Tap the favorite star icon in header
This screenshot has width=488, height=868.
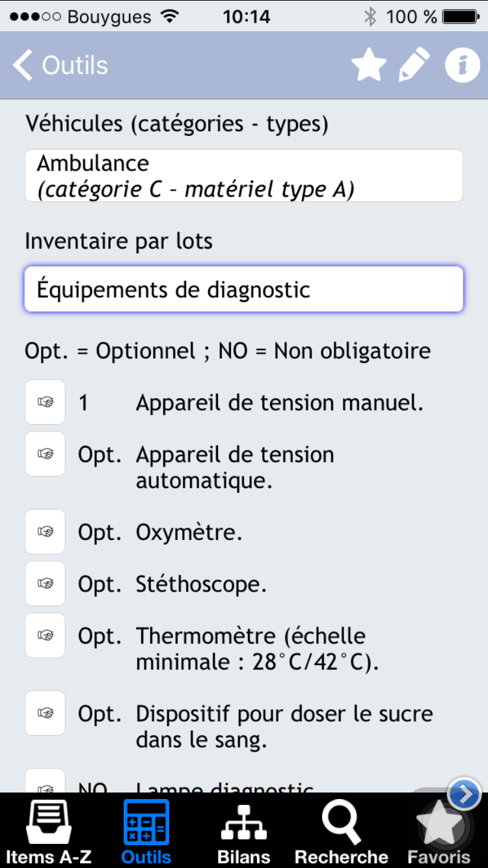tap(369, 65)
